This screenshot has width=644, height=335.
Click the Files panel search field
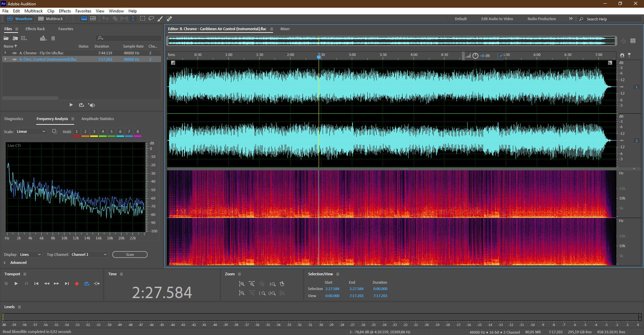pos(128,38)
